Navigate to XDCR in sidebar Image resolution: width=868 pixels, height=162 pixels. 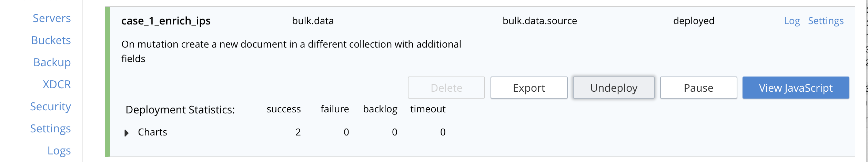[x=57, y=84]
